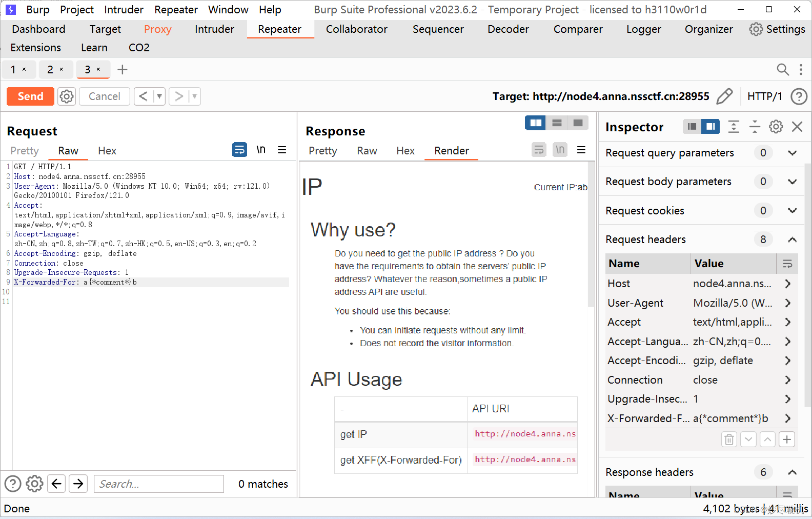Open request search help icon
This screenshot has width=812, height=519.
pyautogui.click(x=13, y=484)
